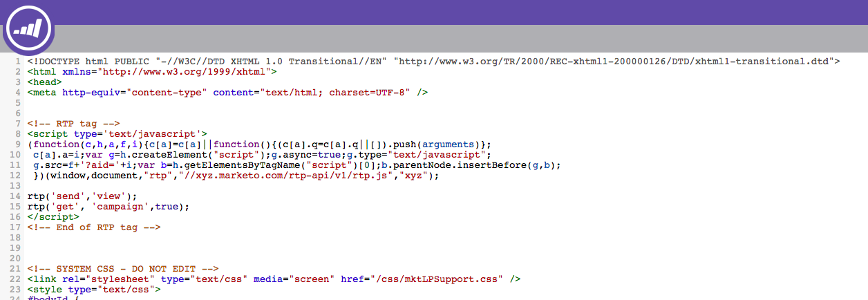Click the xhtml1-transitional.dtd URL text
The image size is (868, 300).
pos(616,62)
